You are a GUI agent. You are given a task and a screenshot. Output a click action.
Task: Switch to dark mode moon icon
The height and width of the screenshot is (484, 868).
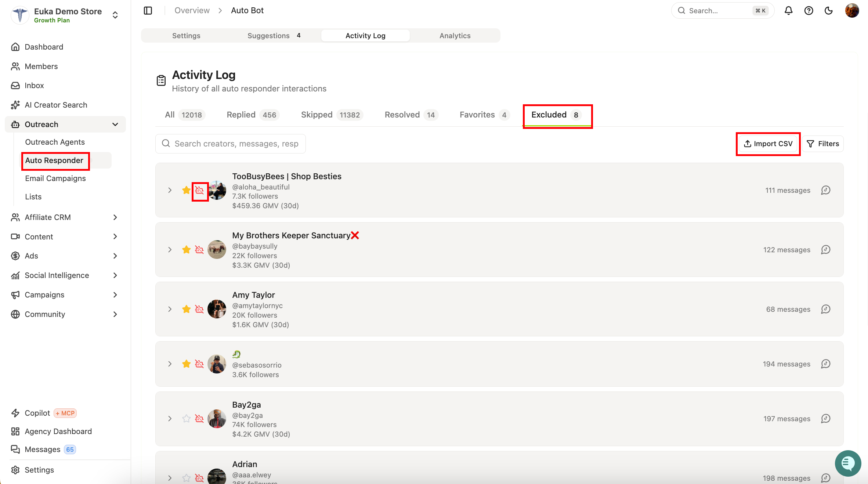(x=828, y=11)
